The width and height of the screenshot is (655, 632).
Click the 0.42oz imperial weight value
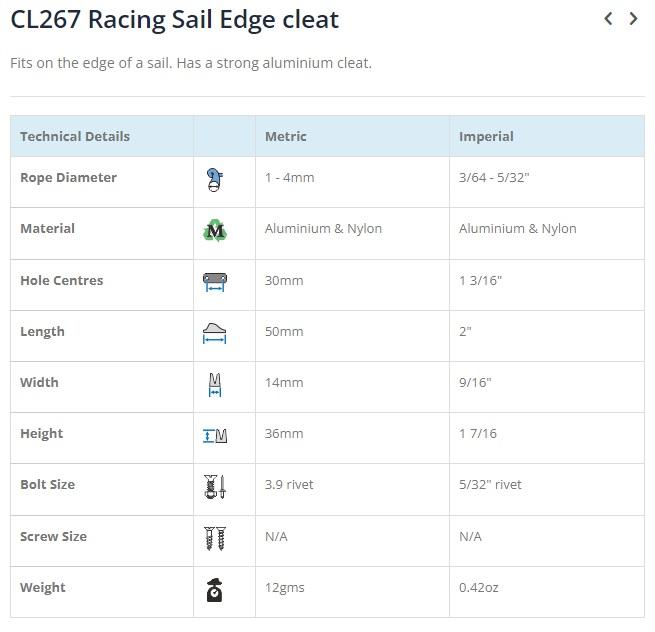click(x=478, y=587)
